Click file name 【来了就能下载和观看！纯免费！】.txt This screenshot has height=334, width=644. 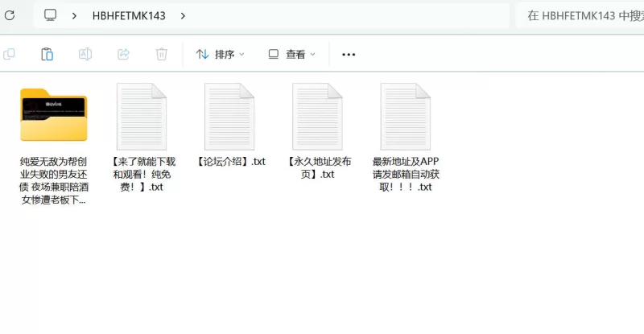(142, 174)
